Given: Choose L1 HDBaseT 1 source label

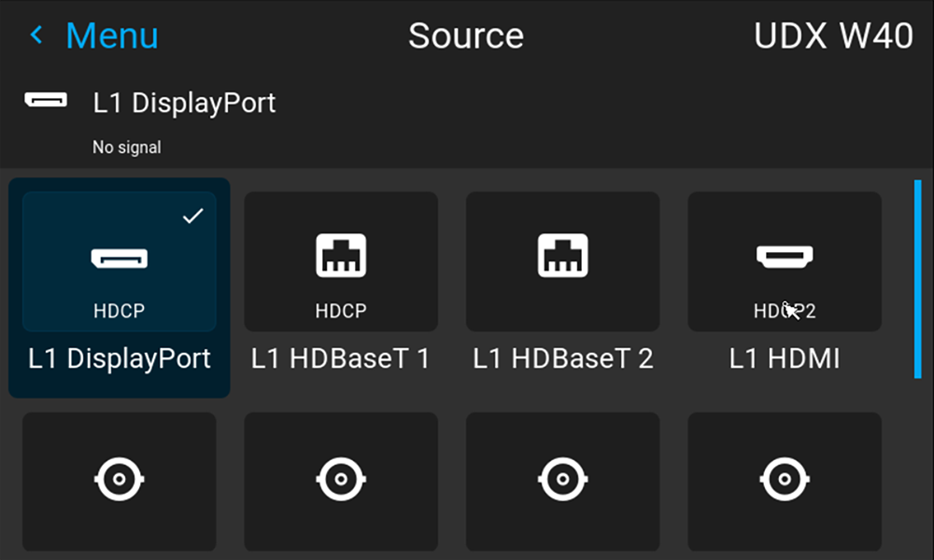Looking at the screenshot, I should [x=340, y=358].
